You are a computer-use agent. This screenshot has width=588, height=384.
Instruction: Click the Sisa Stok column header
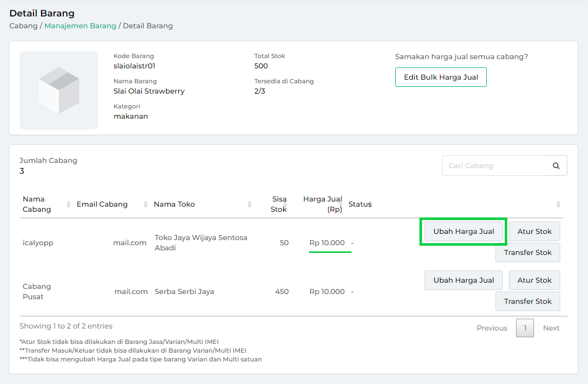tap(279, 205)
